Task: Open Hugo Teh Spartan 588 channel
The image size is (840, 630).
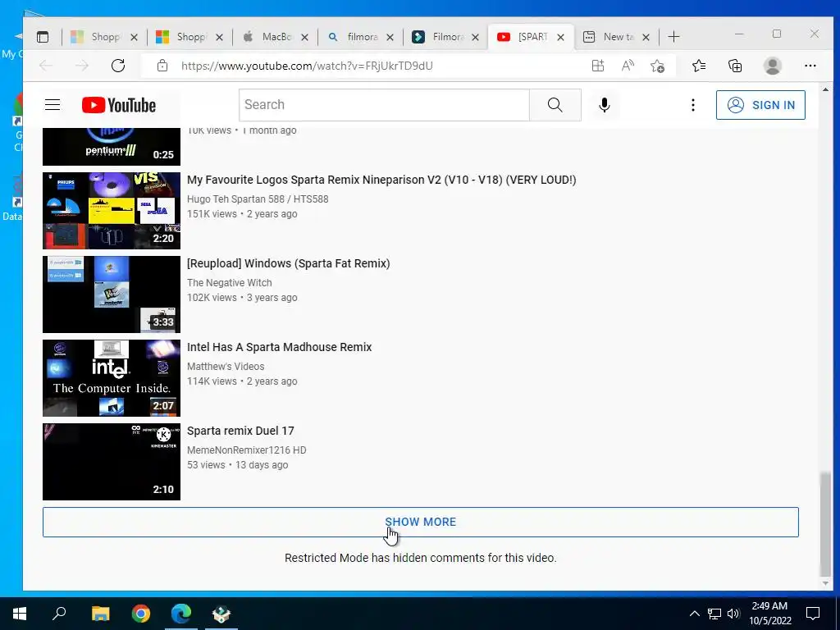Action: click(x=258, y=199)
